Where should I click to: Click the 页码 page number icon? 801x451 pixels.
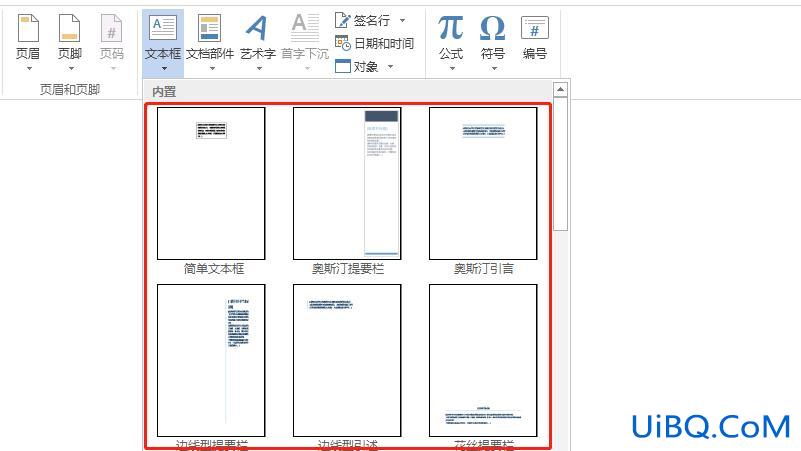pos(111,28)
